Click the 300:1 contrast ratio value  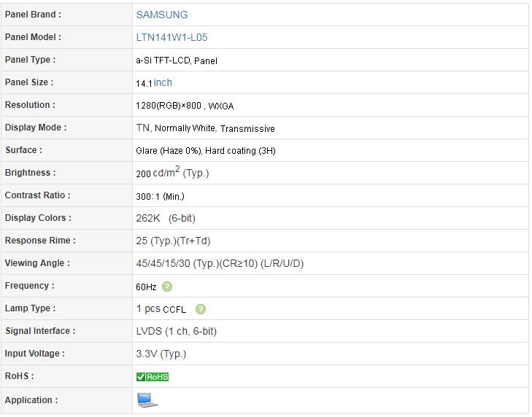pyautogui.click(x=160, y=196)
